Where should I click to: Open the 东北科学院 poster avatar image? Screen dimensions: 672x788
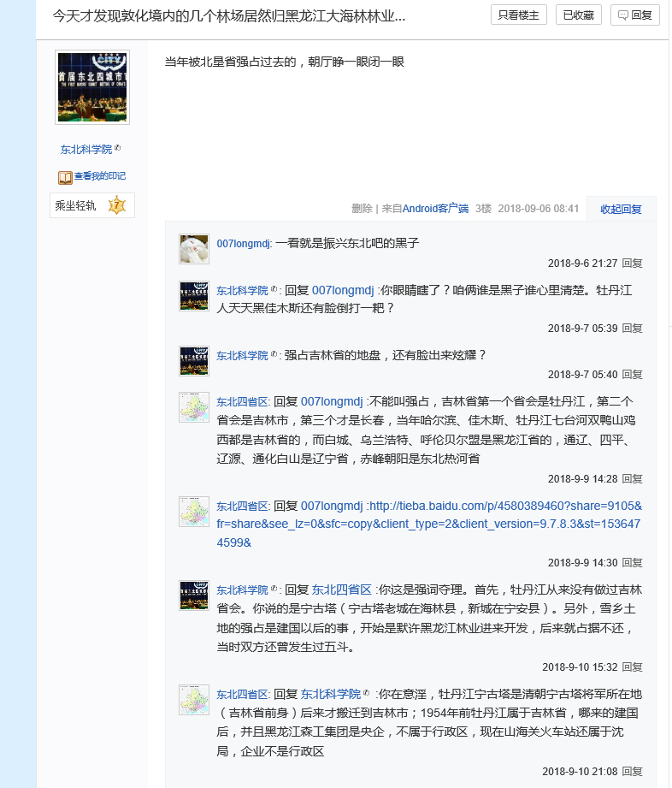[x=92, y=87]
